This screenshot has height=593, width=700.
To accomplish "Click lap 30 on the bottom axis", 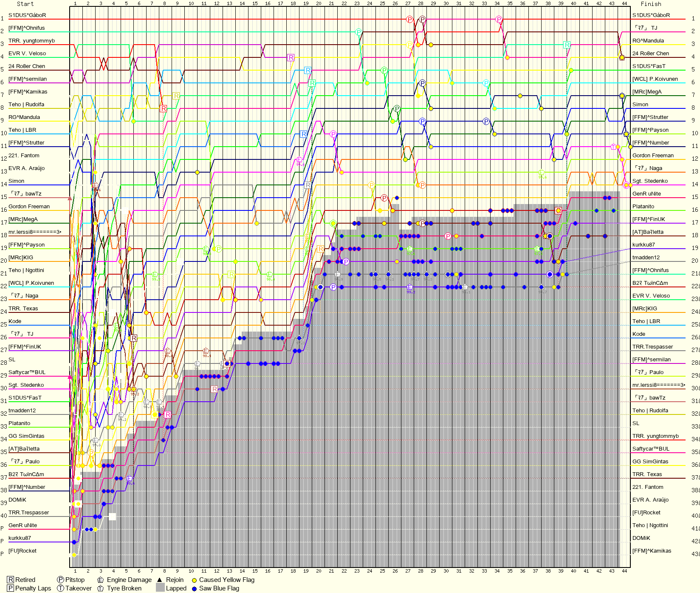I will (x=446, y=571).
